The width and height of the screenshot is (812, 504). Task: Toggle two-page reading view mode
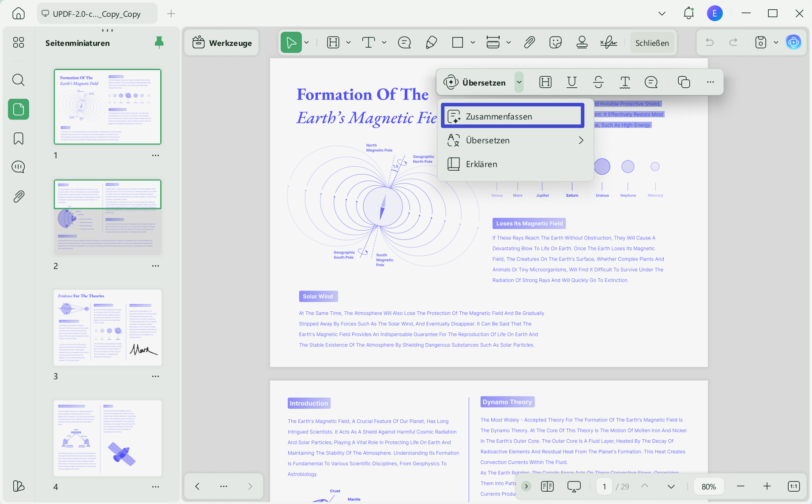547,486
